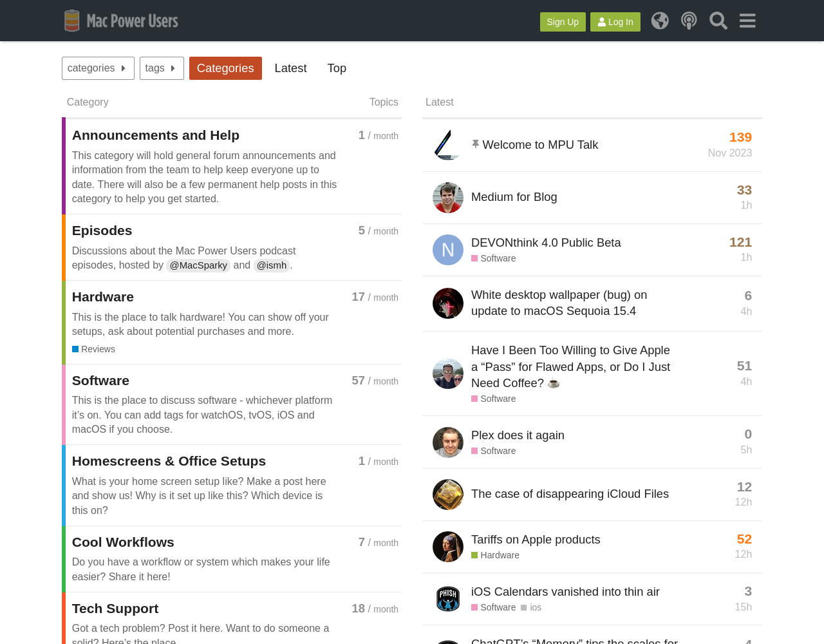Click the Log In button
The image size is (824, 644).
[x=615, y=22]
